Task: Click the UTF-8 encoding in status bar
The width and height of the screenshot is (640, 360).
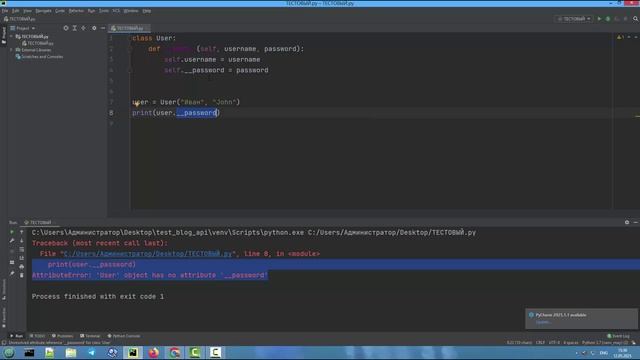Action: [x=554, y=343]
